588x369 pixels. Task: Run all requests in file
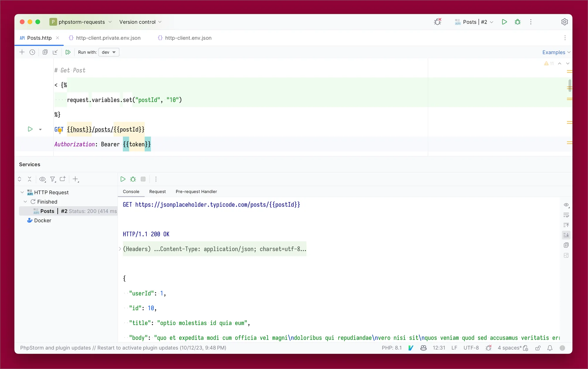(x=68, y=52)
